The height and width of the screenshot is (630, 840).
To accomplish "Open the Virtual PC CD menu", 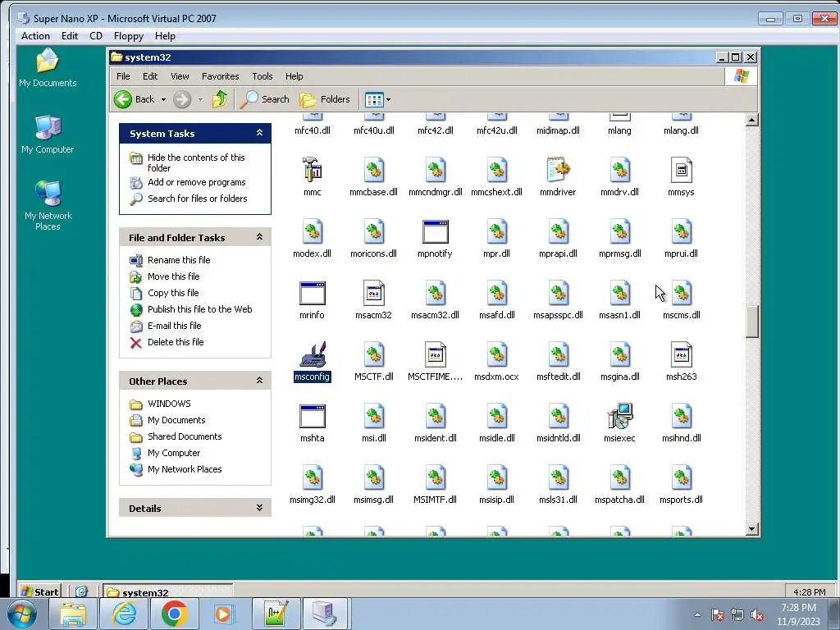I will (x=96, y=36).
